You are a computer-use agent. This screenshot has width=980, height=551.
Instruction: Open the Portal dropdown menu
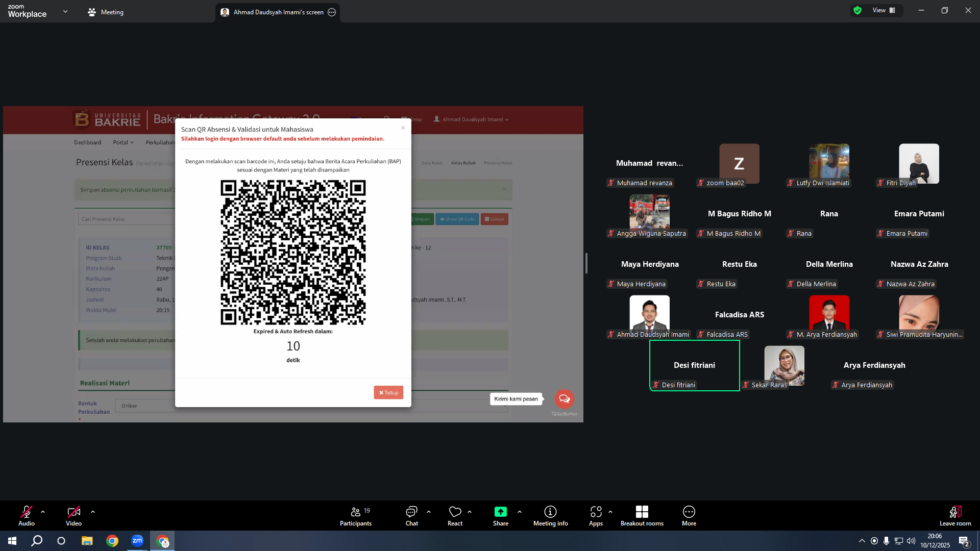123,142
